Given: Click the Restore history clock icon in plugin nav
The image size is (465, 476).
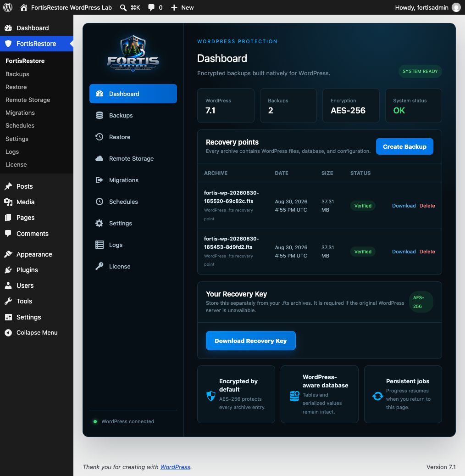Looking at the screenshot, I should [x=99, y=137].
